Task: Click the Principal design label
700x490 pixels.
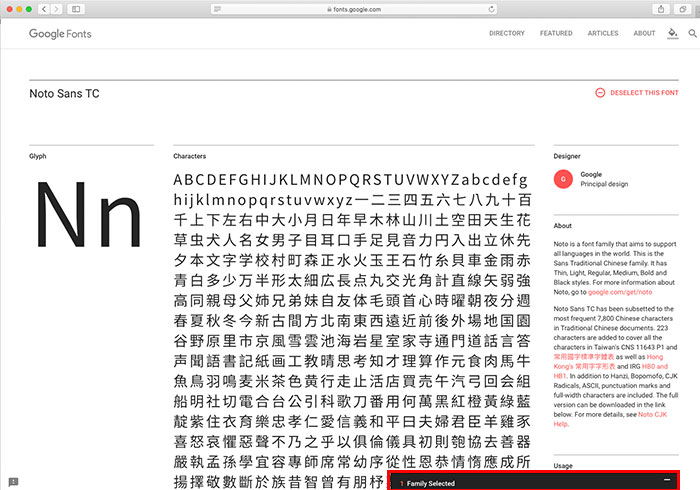Action: 604,184
